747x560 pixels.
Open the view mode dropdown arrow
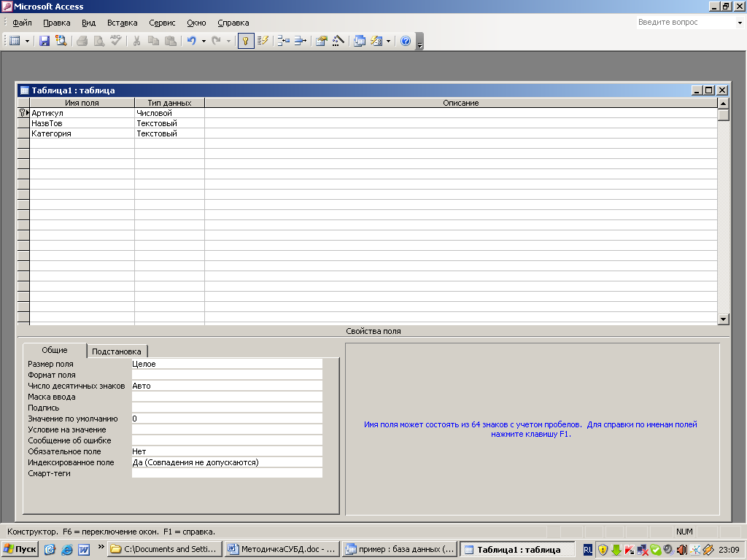click(x=27, y=42)
